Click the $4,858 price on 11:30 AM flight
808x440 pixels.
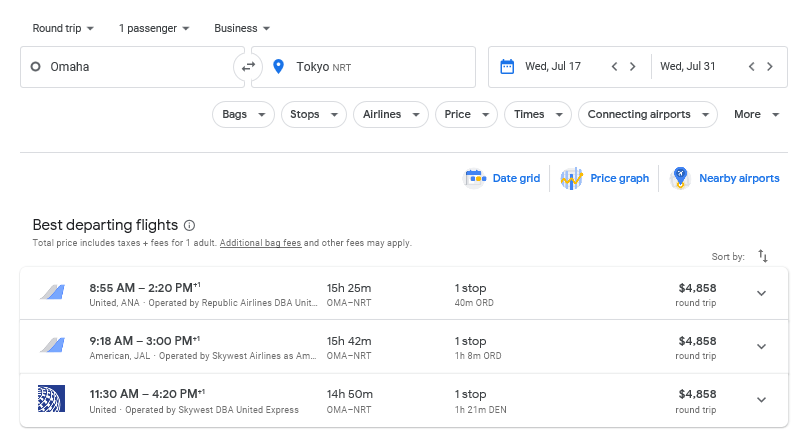pos(697,394)
